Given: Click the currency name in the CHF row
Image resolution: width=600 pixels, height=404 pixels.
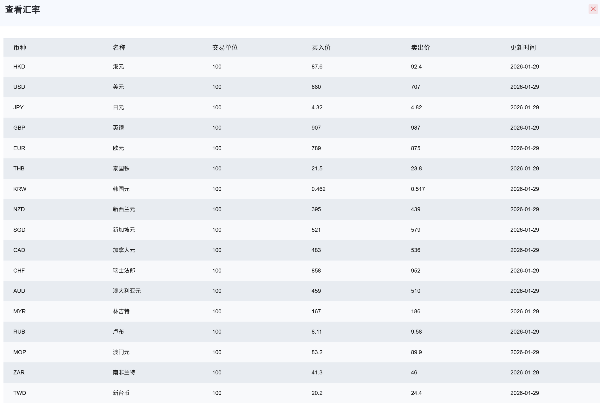Looking at the screenshot, I should click(124, 270).
